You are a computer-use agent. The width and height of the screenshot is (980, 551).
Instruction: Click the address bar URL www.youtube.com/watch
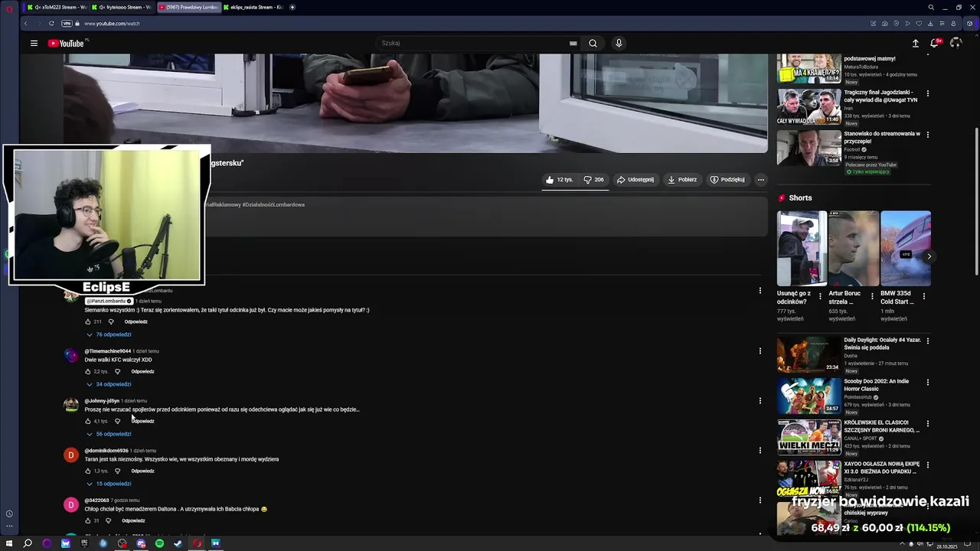pyautogui.click(x=112, y=23)
